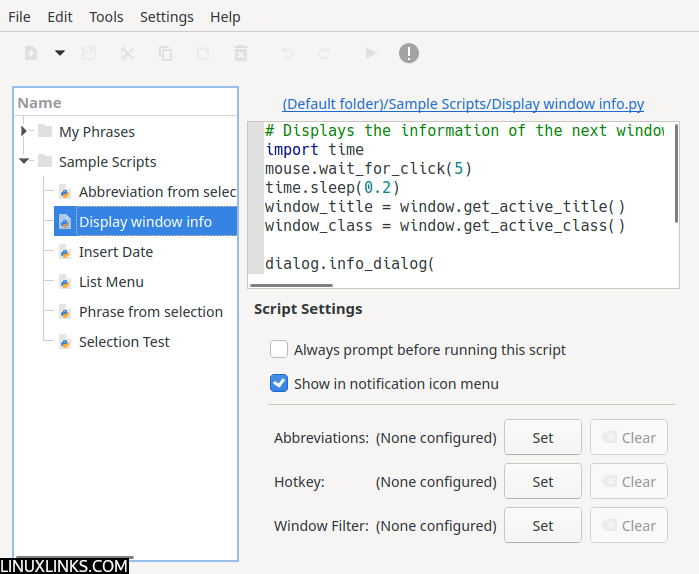This screenshot has height=574, width=699.
Task: Enable Always prompt before running this script
Action: point(279,349)
